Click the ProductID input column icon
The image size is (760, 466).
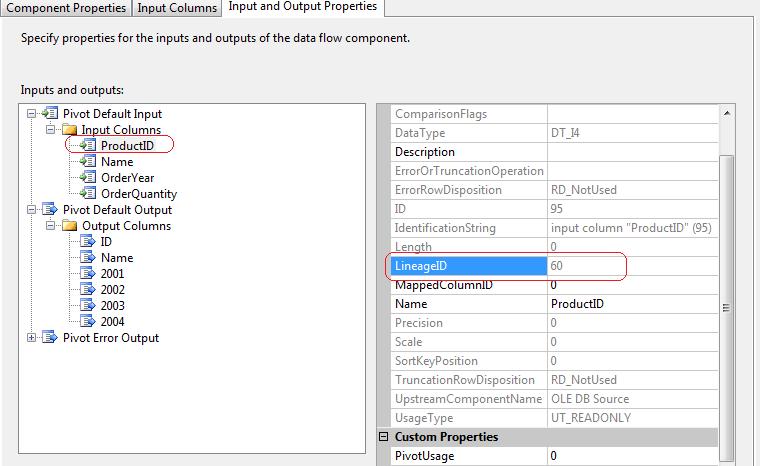click(87, 146)
